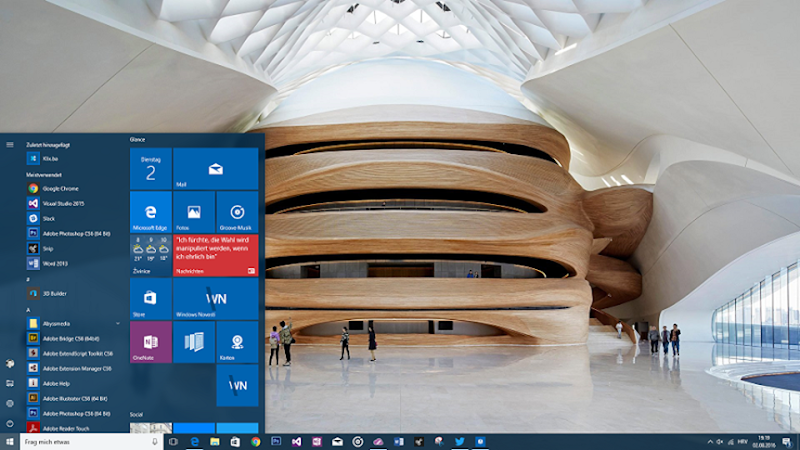Open the Microsoft Edge tile
The height and width of the screenshot is (450, 800).
151,212
